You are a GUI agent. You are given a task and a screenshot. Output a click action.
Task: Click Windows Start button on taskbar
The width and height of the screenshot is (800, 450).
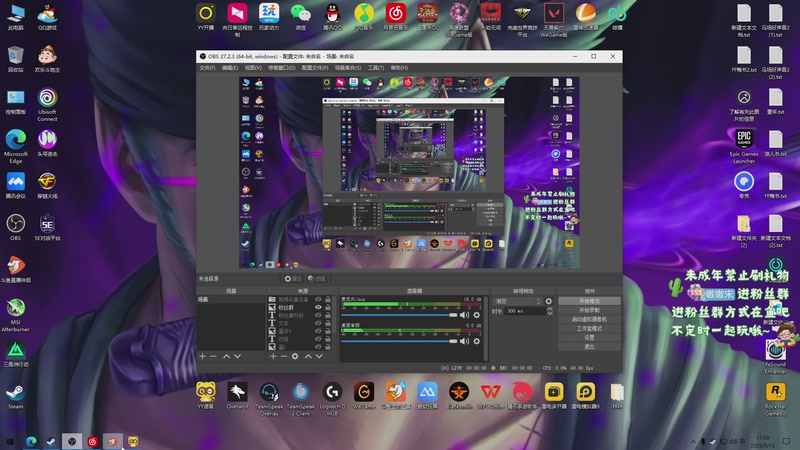coord(10,441)
